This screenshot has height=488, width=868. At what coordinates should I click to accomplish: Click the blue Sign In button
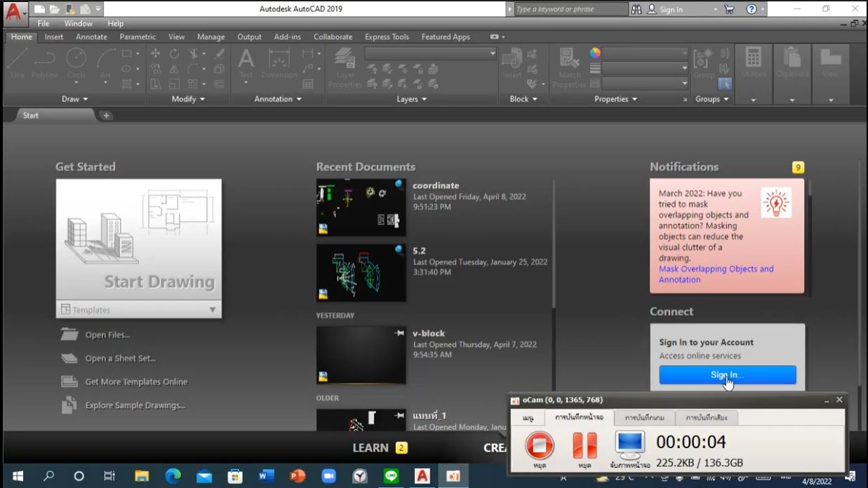[x=728, y=374]
